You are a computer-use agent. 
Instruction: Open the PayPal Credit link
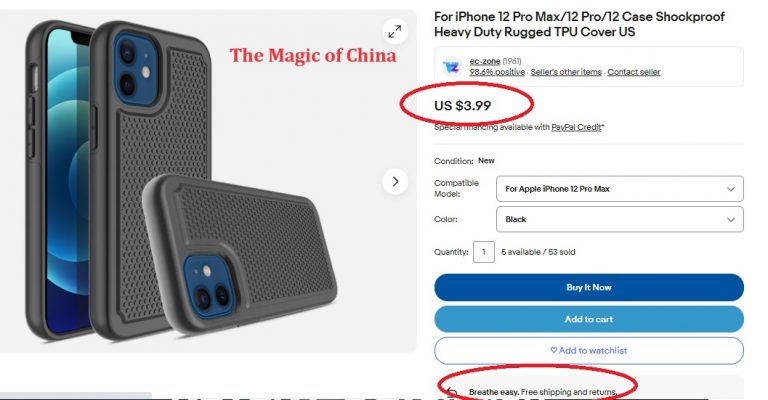coord(576,127)
